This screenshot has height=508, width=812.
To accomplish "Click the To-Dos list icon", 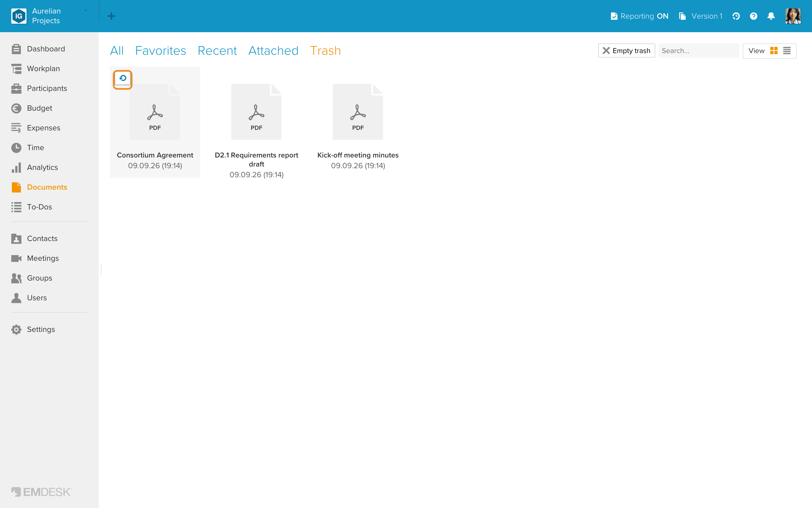I will click(x=16, y=207).
